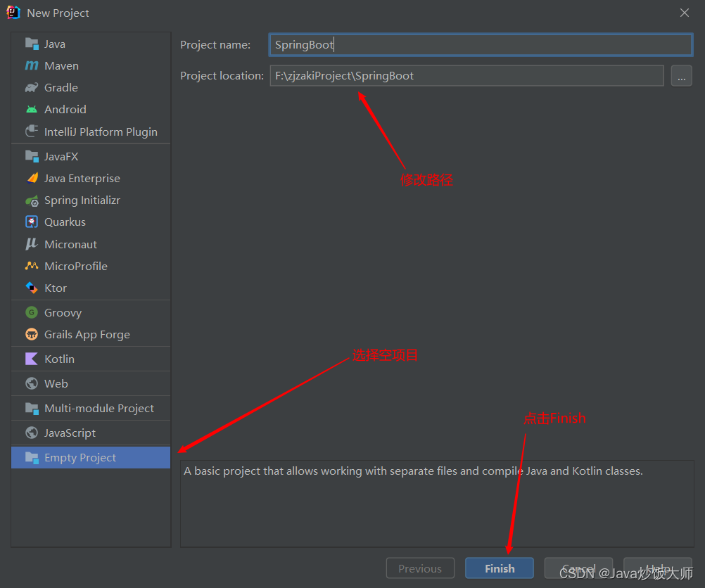705x588 pixels.
Task: Select the Java project type icon
Action: (x=32, y=44)
